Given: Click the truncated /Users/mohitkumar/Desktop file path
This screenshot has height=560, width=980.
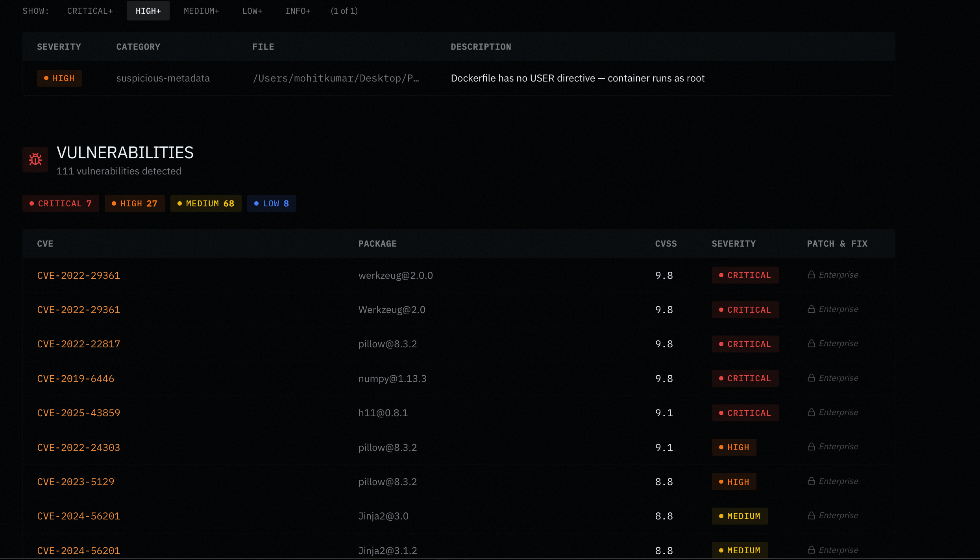Looking at the screenshot, I should [x=336, y=78].
